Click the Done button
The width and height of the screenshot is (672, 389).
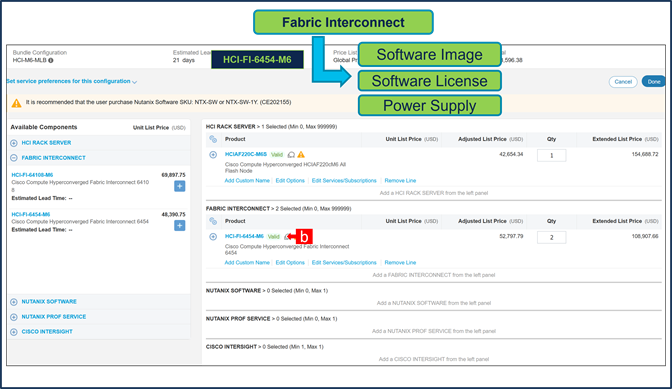653,82
